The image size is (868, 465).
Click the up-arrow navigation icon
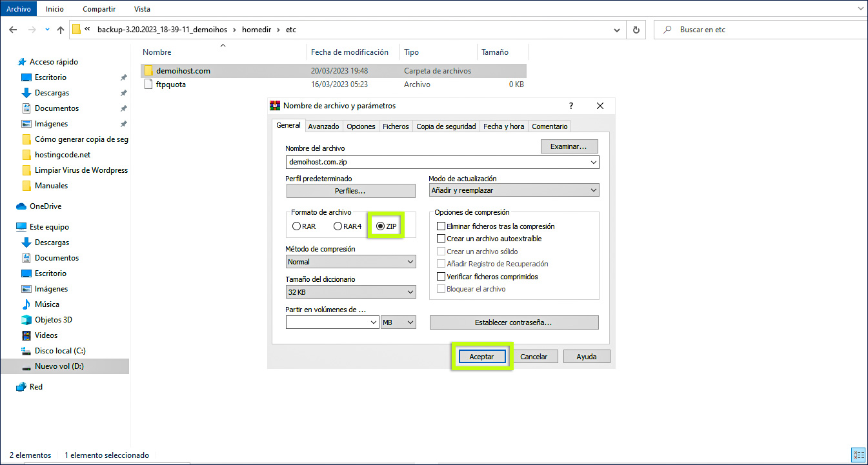point(61,30)
